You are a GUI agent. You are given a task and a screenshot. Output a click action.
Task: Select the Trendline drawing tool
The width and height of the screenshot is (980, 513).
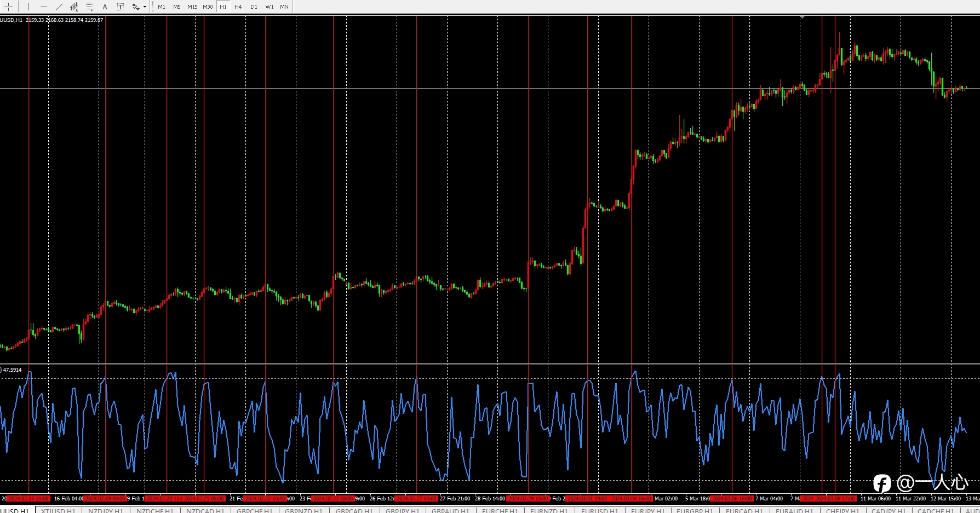pyautogui.click(x=59, y=7)
